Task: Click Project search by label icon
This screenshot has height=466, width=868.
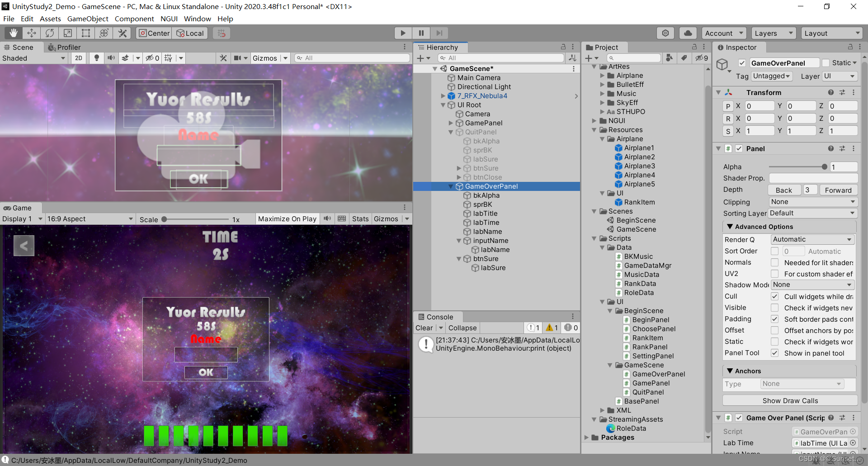Action: point(684,58)
